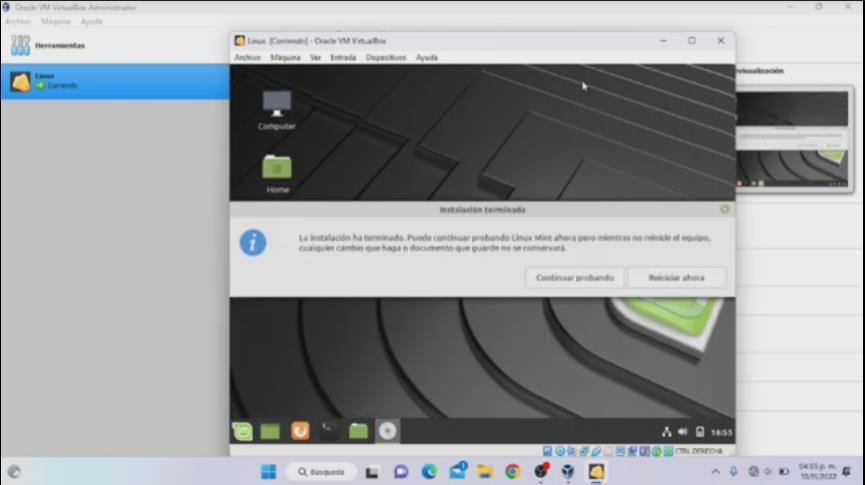
Task: Open Task View on the Windows taskbar
Action: (x=372, y=472)
